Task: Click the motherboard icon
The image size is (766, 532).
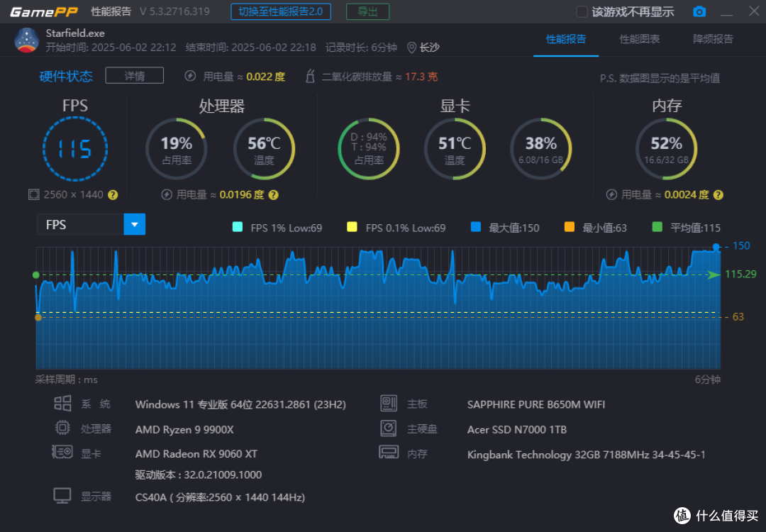Action: pyautogui.click(x=389, y=404)
